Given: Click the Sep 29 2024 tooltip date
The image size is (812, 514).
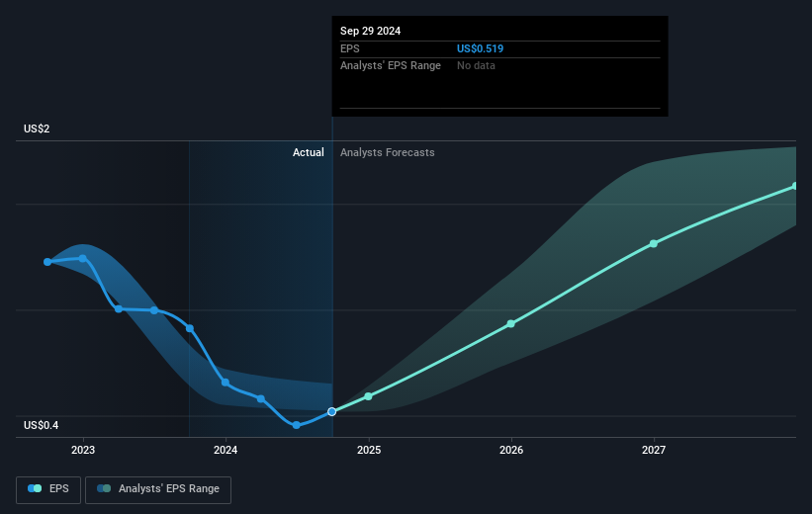Looking at the screenshot, I should pyautogui.click(x=370, y=31).
